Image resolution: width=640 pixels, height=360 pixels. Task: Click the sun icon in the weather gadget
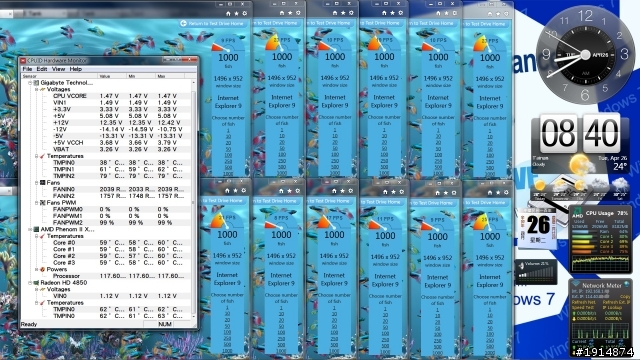[580, 164]
